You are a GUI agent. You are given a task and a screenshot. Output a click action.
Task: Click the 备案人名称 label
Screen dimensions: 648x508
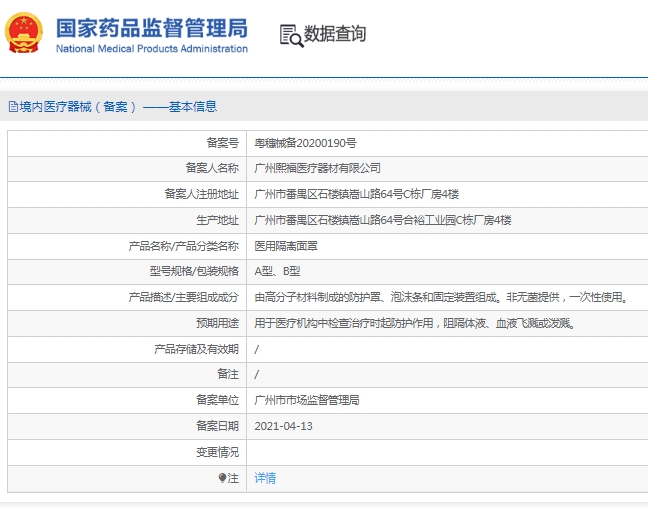(x=212, y=168)
